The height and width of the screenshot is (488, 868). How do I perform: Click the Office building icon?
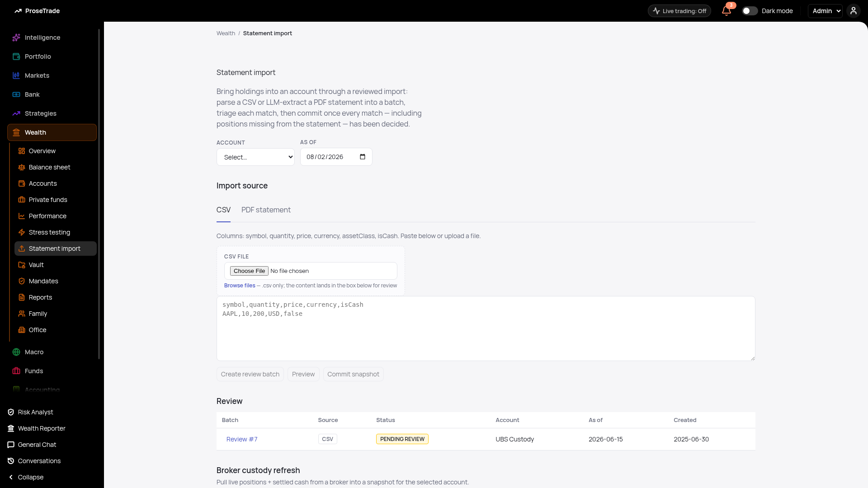(22, 330)
